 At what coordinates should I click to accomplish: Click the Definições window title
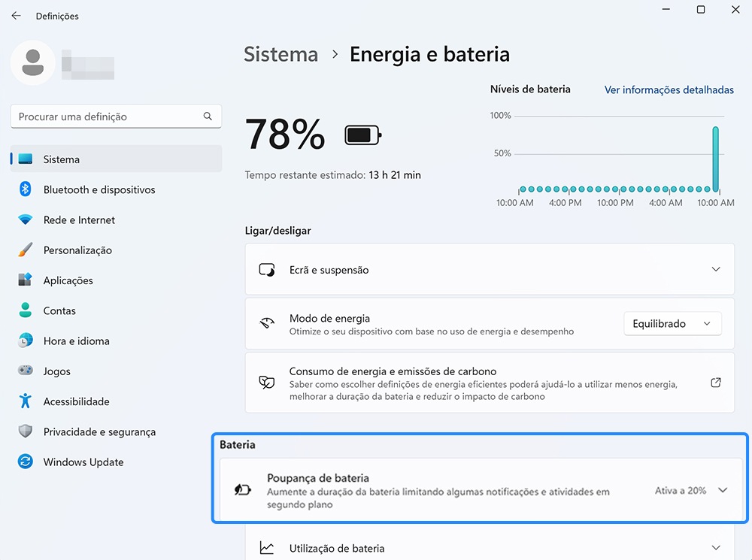click(x=57, y=16)
